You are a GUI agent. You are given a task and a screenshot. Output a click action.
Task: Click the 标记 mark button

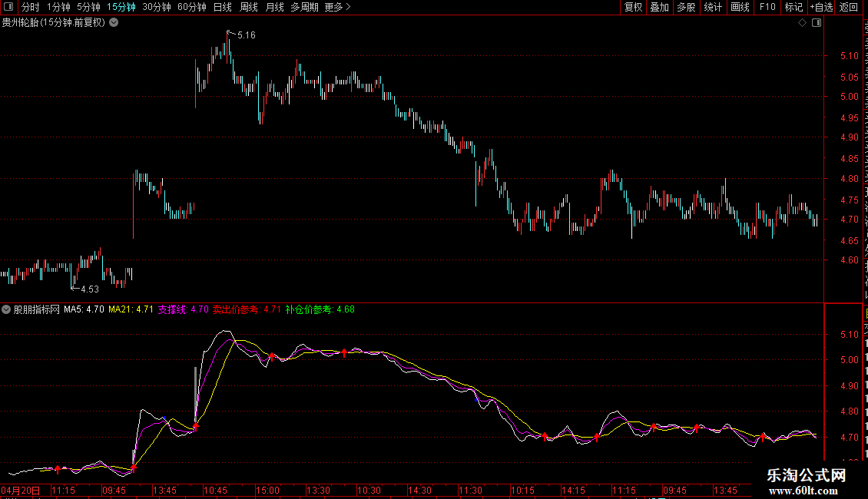pyautogui.click(x=793, y=7)
